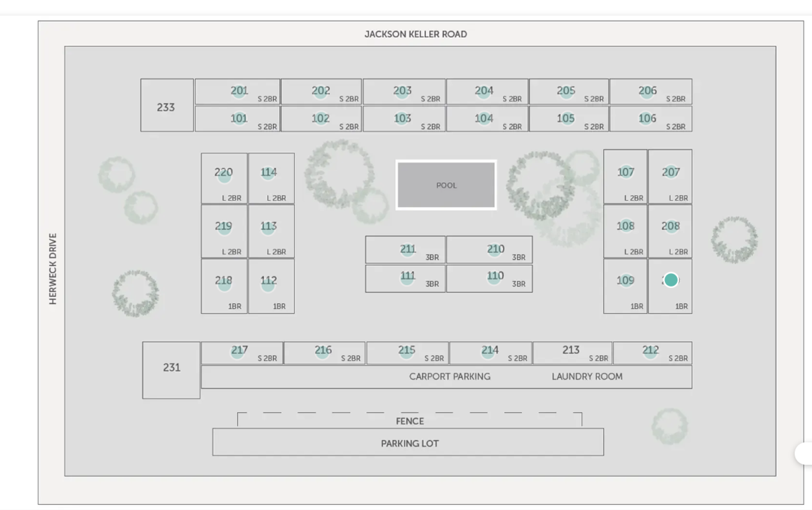
Task: Click the LAUNDRY ROOM label
Action: coord(587,377)
